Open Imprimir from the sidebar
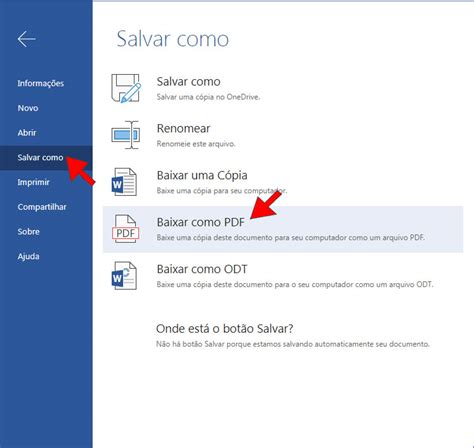 33,182
